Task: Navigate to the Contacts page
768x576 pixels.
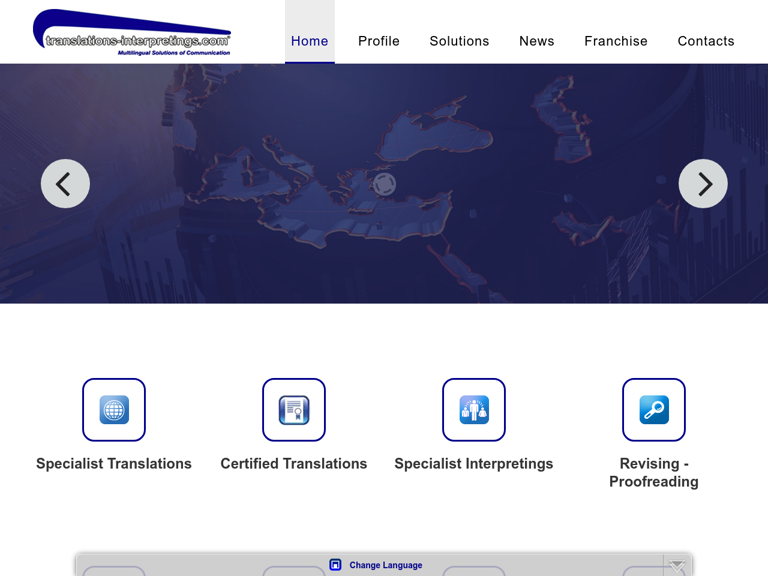Action: tap(706, 41)
